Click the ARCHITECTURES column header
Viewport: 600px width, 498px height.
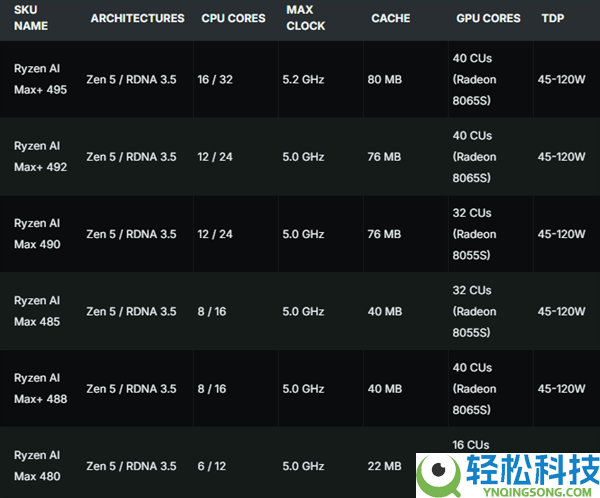tap(137, 18)
